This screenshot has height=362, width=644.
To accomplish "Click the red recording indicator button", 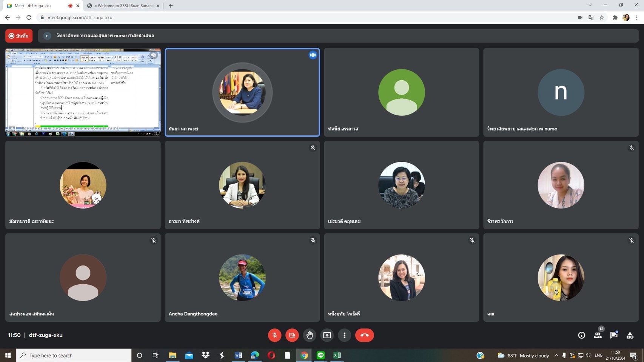I will tap(19, 36).
